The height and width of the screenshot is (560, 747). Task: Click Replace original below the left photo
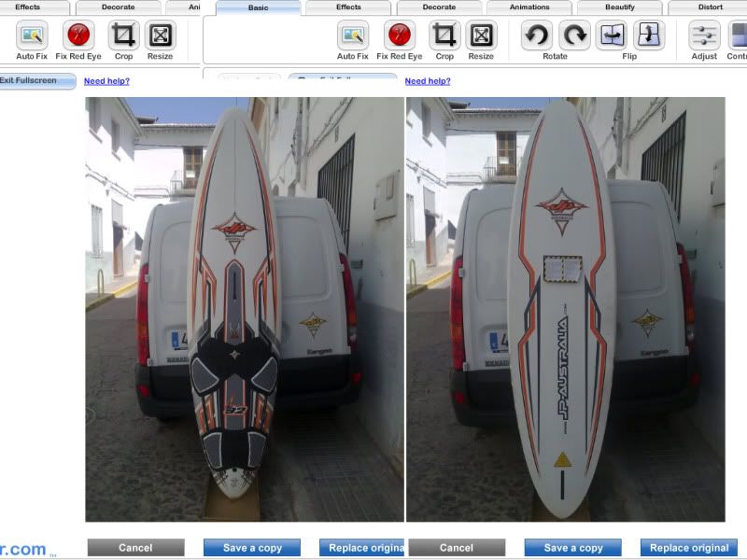(x=362, y=548)
